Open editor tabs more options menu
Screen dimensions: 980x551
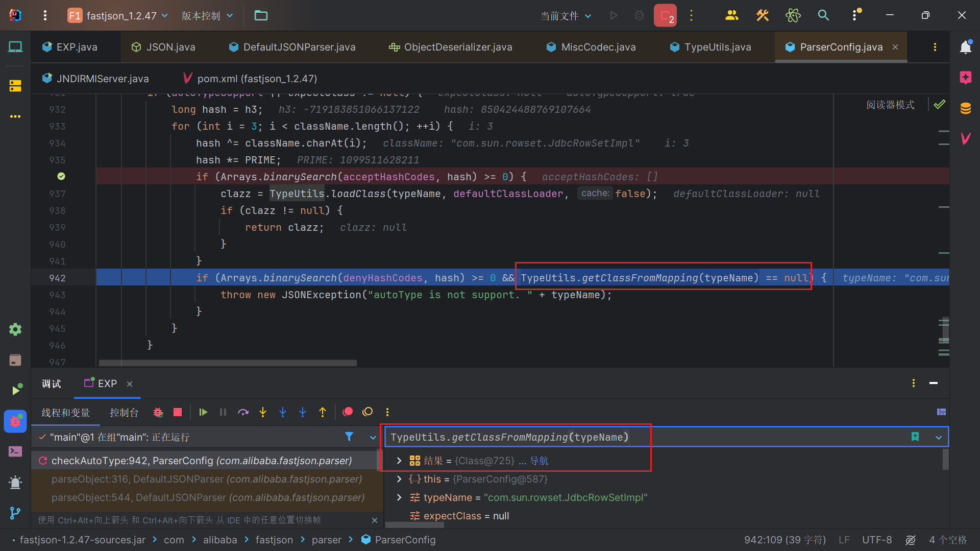coord(935,47)
